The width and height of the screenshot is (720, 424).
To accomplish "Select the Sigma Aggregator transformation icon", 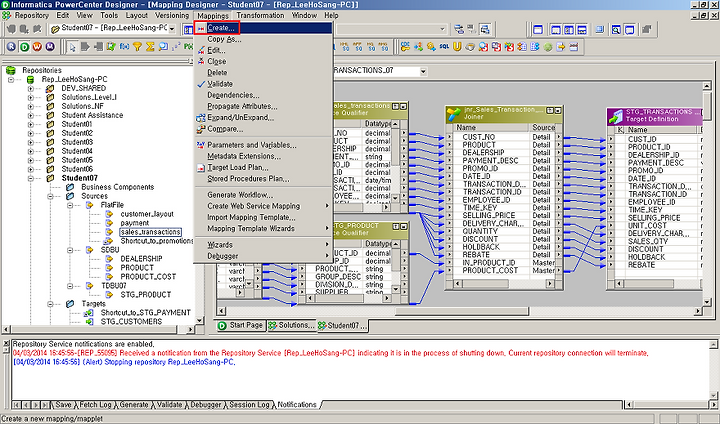I will (x=150, y=47).
